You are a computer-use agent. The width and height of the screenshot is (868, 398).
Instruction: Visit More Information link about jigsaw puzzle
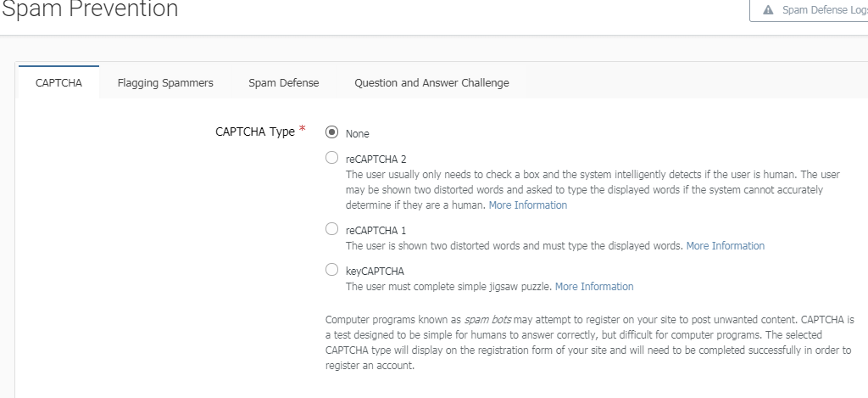pyautogui.click(x=594, y=287)
